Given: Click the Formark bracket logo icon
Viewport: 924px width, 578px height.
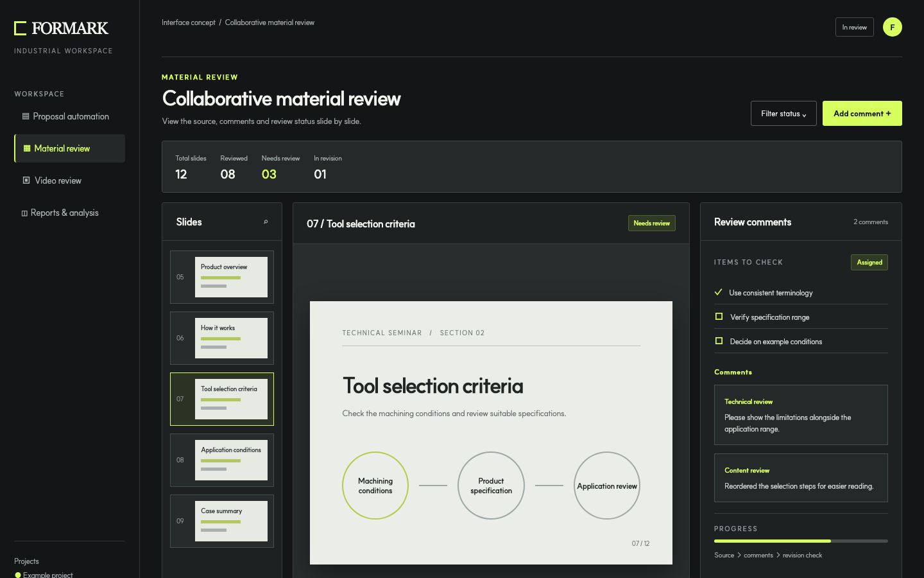Looking at the screenshot, I should 21,28.
